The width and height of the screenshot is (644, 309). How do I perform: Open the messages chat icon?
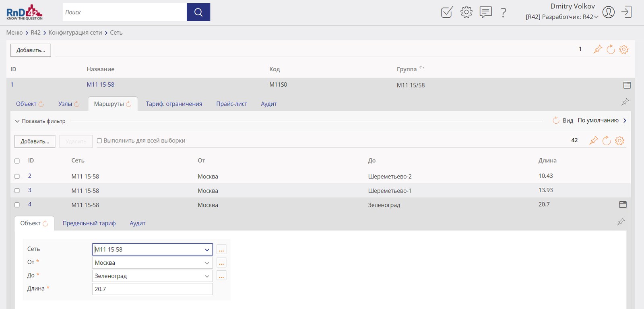(x=486, y=12)
